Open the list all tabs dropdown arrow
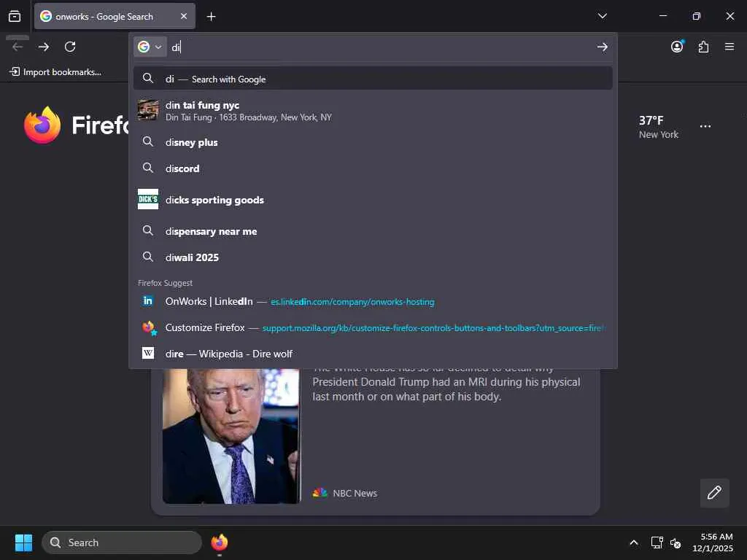The width and height of the screenshot is (747, 560). 602,16
